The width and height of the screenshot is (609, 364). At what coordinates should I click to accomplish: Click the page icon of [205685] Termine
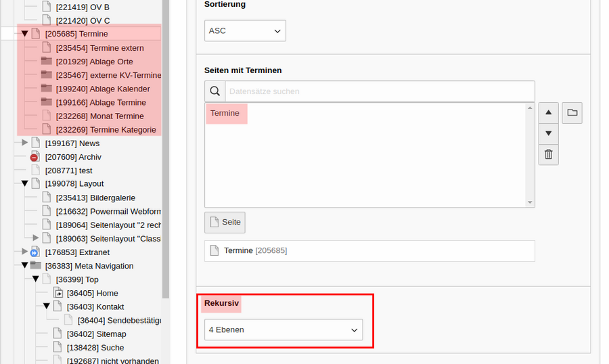tap(36, 34)
